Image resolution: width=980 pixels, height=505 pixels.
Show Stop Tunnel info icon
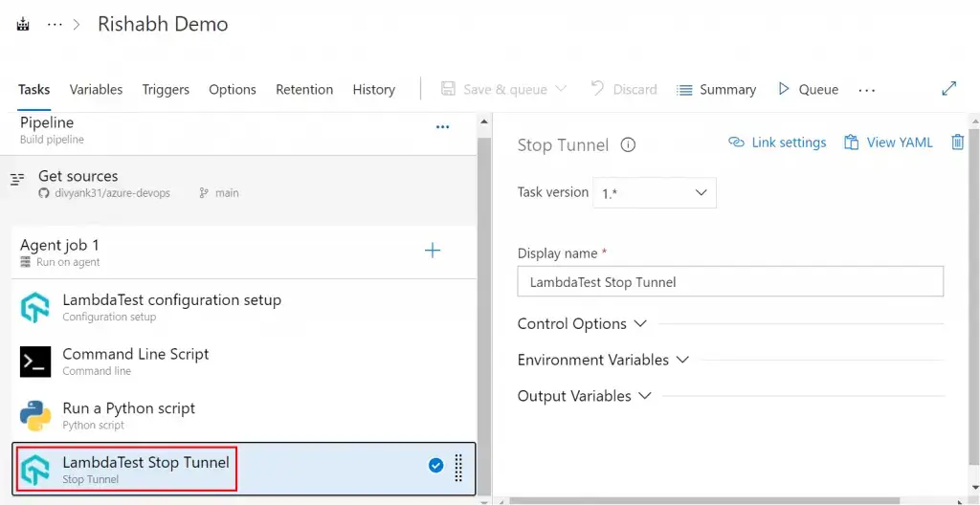(628, 145)
